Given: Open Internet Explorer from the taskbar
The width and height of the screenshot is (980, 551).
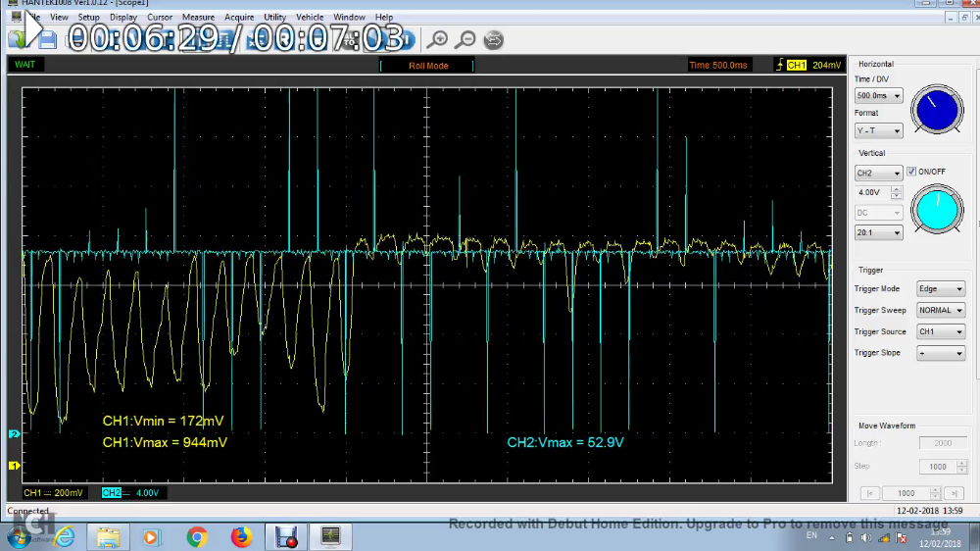Looking at the screenshot, I should [x=65, y=537].
